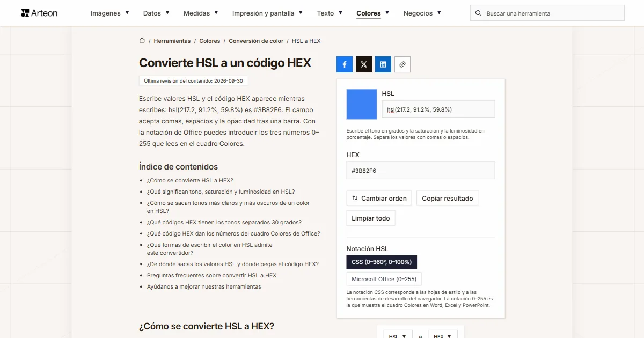The image size is (644, 338).
Task: Open Conversión de color breadcrumb link
Action: [256, 41]
